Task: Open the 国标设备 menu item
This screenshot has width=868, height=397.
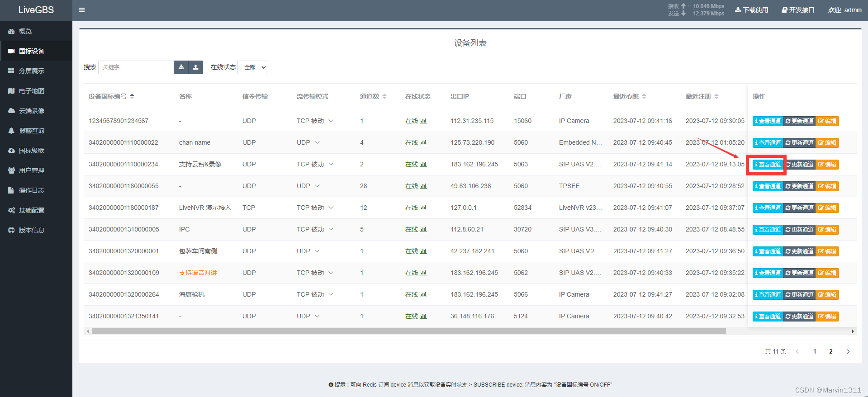Action: click(36, 51)
